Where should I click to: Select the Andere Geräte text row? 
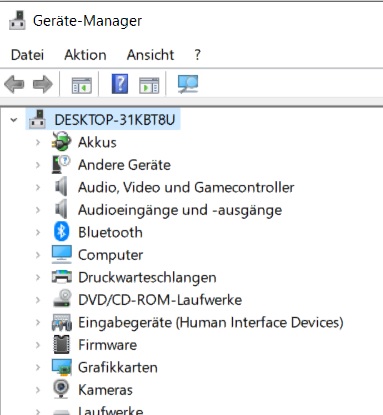[x=124, y=165]
